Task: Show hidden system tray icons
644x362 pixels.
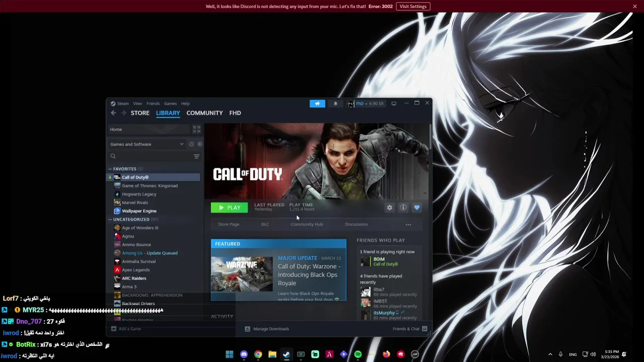Action: click(x=550, y=354)
